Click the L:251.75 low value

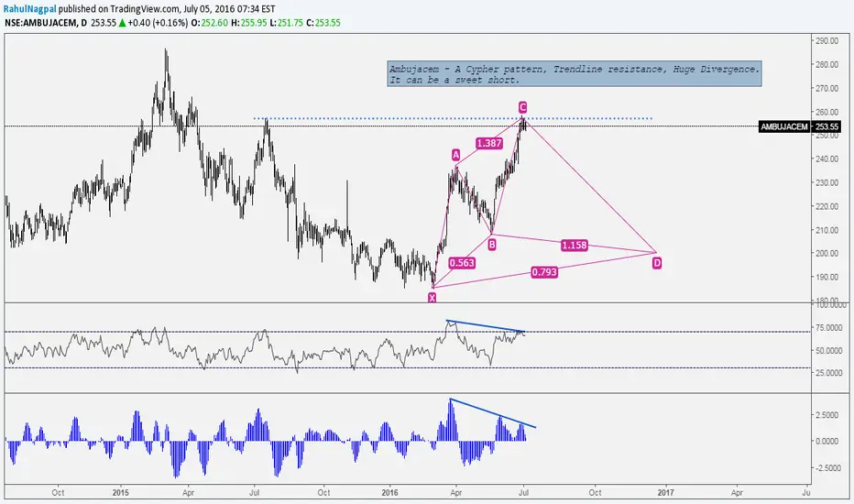286,23
